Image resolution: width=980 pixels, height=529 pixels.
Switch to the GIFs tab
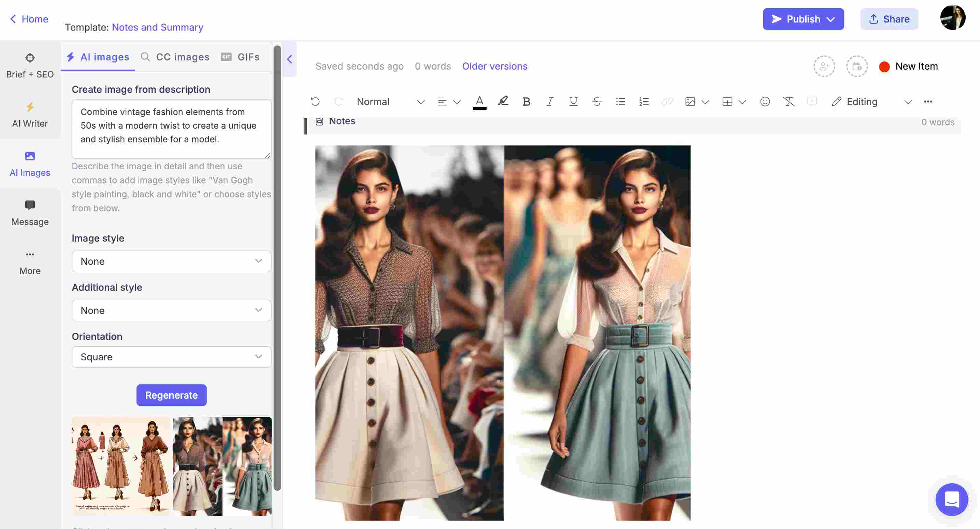click(241, 57)
